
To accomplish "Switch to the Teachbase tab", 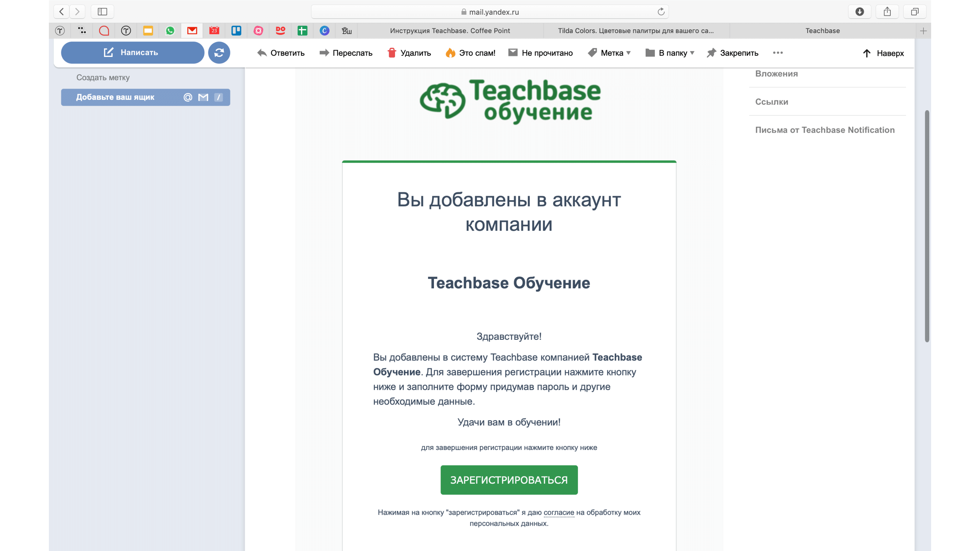I will (x=822, y=31).
